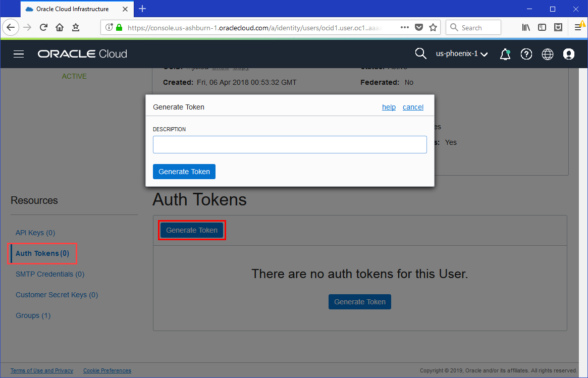Click Generate Token button in the dialog
588x378 pixels.
click(184, 172)
